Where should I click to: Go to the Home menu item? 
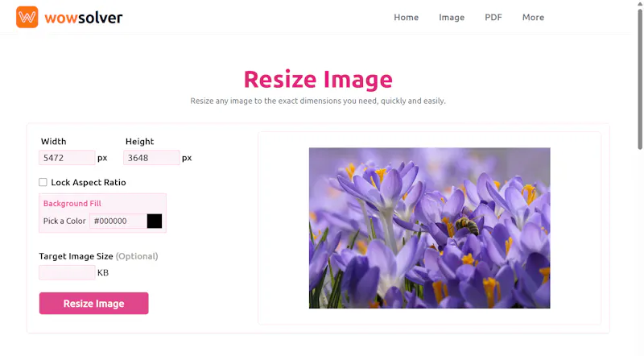coord(406,17)
